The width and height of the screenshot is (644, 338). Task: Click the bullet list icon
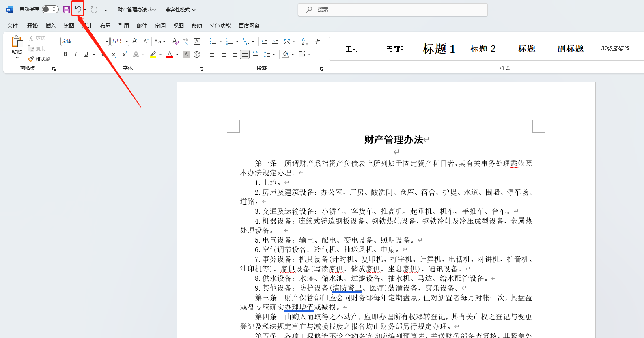point(213,41)
